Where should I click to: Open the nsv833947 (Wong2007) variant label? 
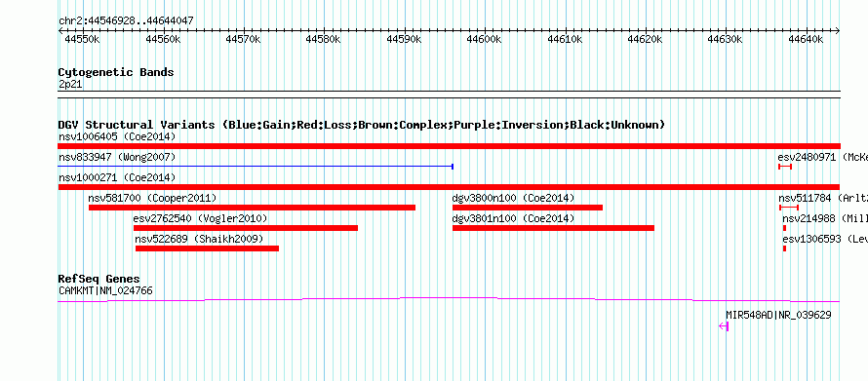point(117,157)
